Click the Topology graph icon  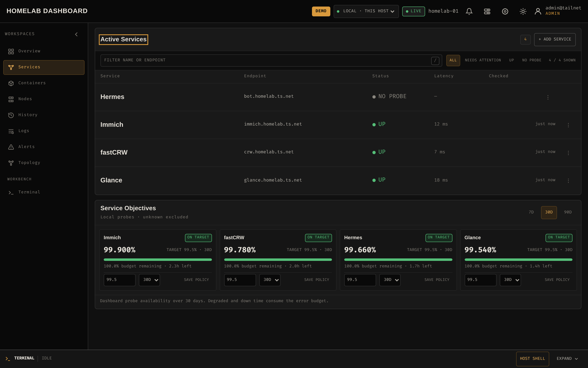11,163
